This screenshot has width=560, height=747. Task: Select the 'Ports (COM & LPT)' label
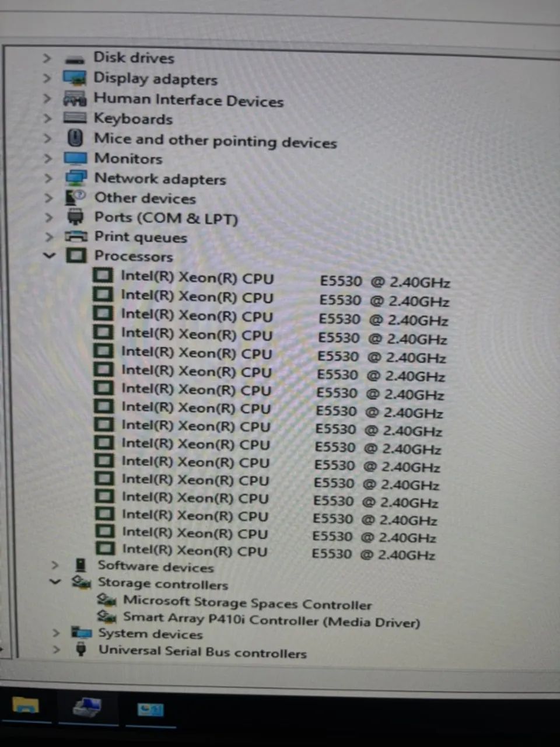[x=166, y=218]
